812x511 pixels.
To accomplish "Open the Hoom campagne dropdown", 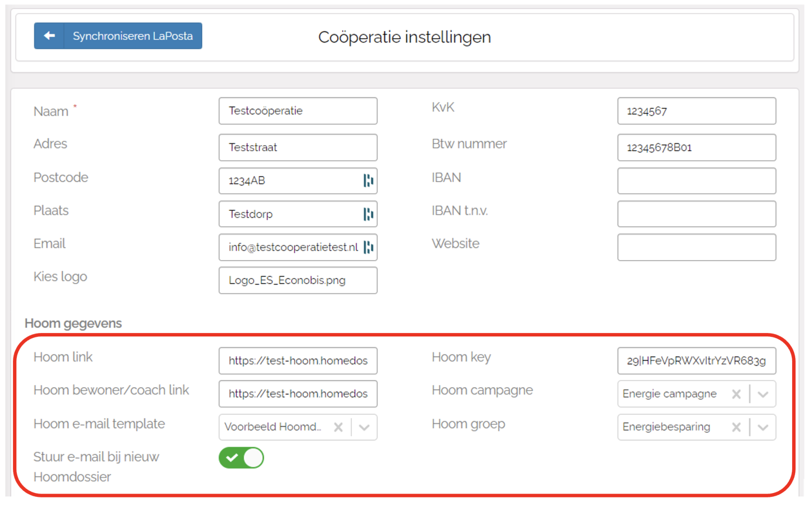I will 763,394.
